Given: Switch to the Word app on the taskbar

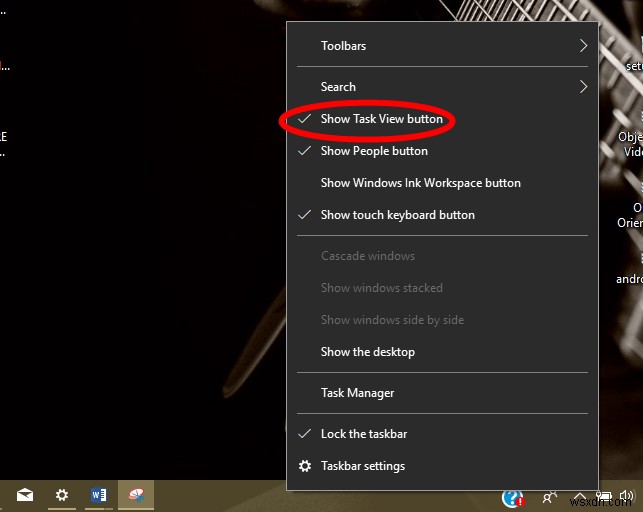Looking at the screenshot, I should pyautogui.click(x=99, y=495).
